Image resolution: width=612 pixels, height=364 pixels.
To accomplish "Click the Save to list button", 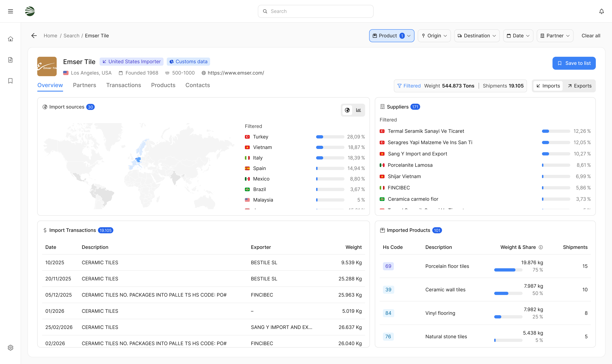I will pos(574,63).
